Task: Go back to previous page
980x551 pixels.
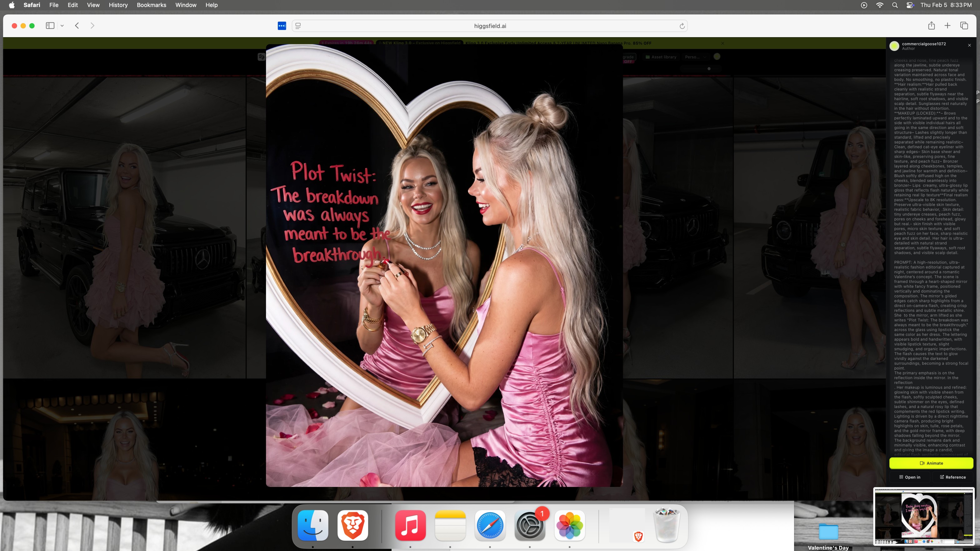Action: pyautogui.click(x=77, y=26)
